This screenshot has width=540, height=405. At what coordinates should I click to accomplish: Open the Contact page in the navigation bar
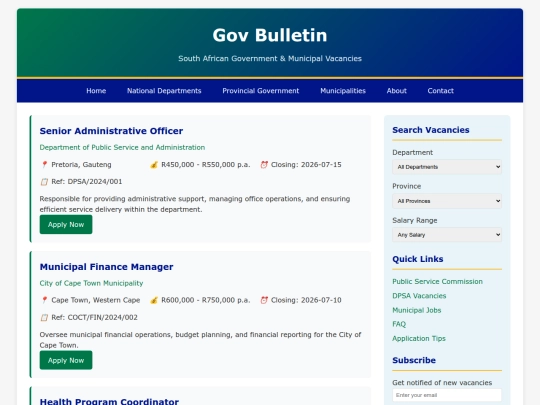point(440,91)
